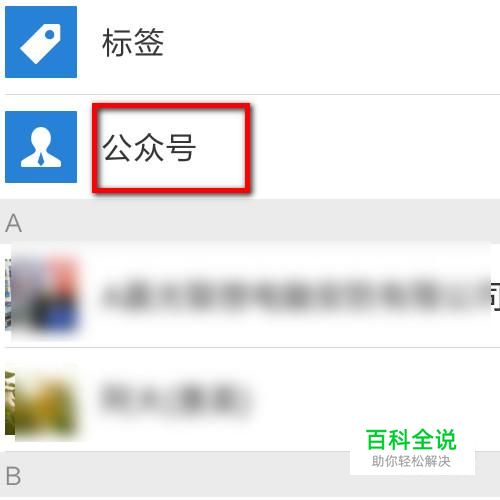
Task: Click the gray divider bar beside letter A
Action: pos(260,221)
